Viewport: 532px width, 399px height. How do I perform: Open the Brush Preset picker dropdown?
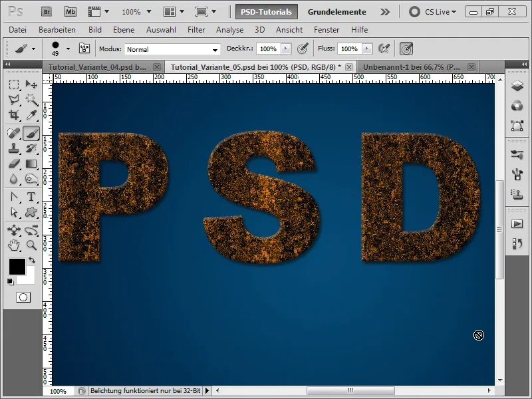[x=68, y=49]
